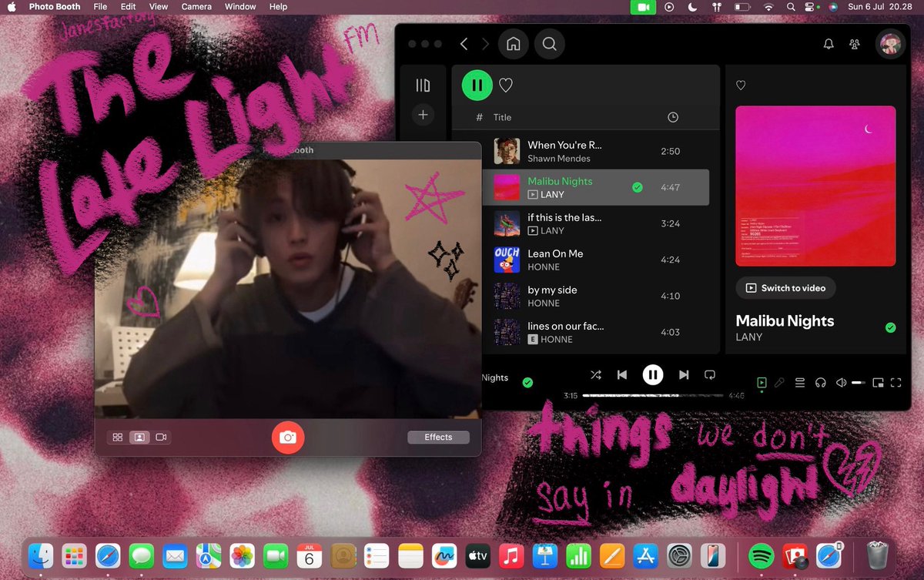
Task: Select the Malibu Nights track row
Action: coord(595,187)
